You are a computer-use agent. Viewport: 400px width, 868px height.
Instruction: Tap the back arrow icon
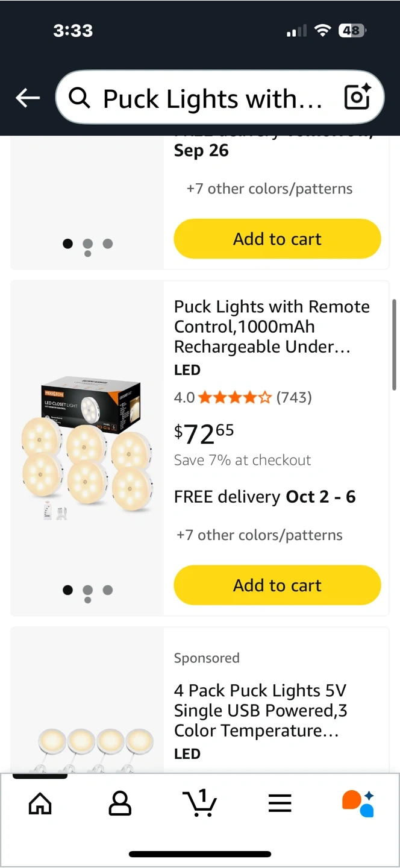pyautogui.click(x=28, y=98)
